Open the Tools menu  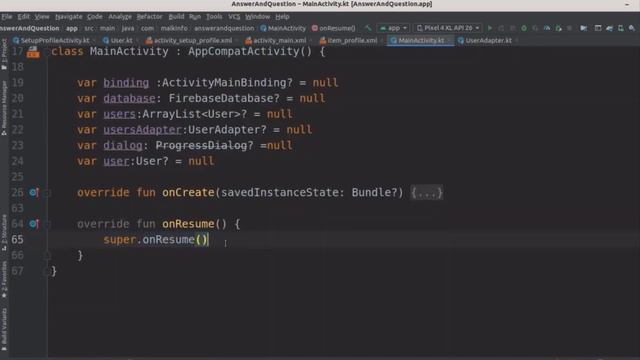[214, 17]
